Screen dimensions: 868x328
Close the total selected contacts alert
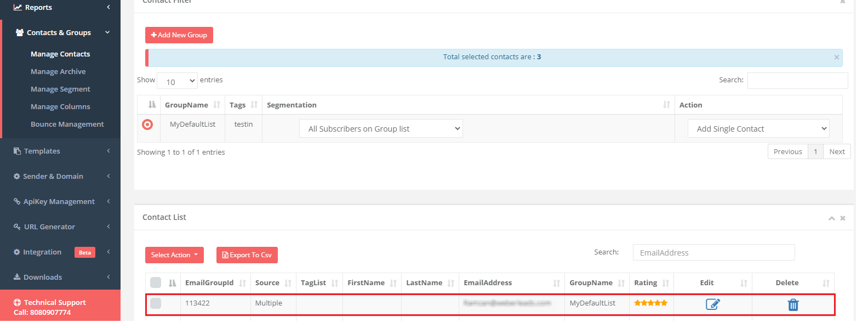836,58
